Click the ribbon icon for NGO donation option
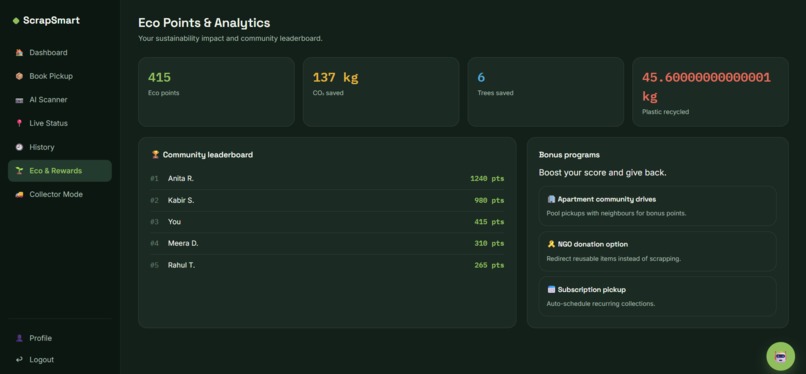Viewport: 806px width, 374px height. click(x=551, y=244)
